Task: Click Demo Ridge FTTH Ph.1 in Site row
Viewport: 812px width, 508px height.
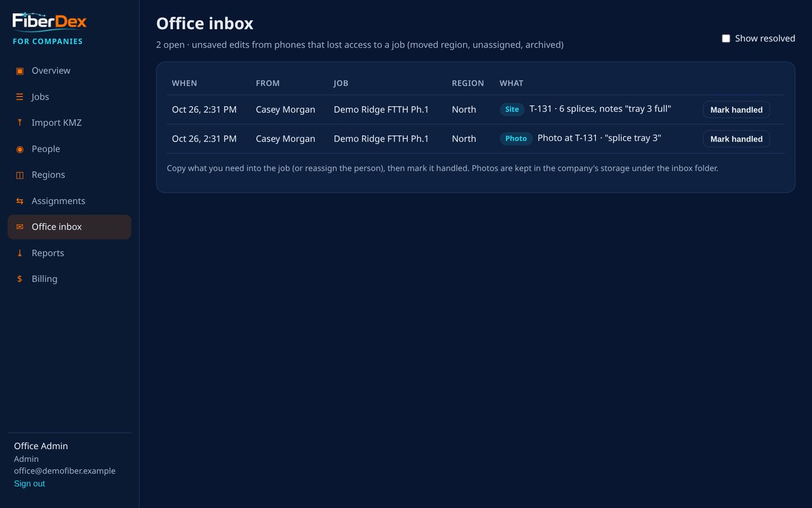Action: coord(381,110)
